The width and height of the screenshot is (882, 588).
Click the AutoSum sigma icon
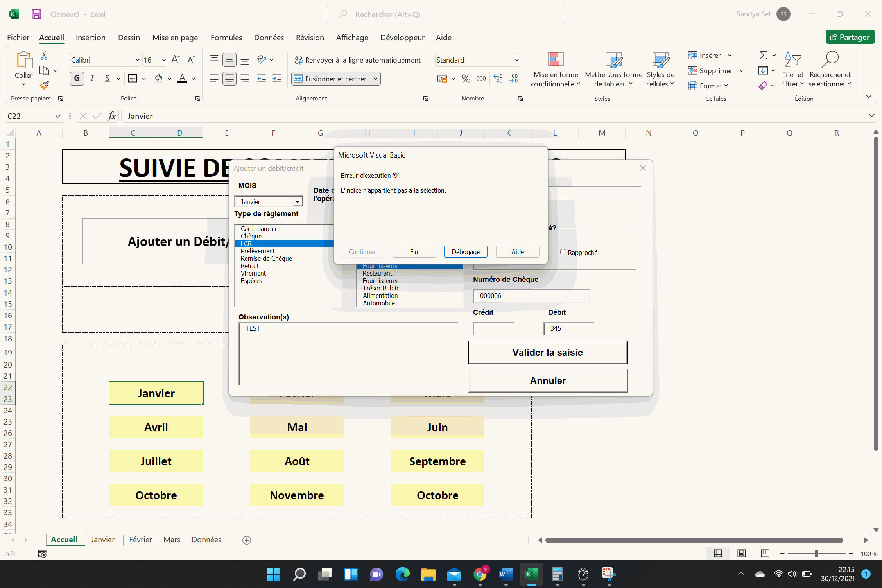(763, 55)
